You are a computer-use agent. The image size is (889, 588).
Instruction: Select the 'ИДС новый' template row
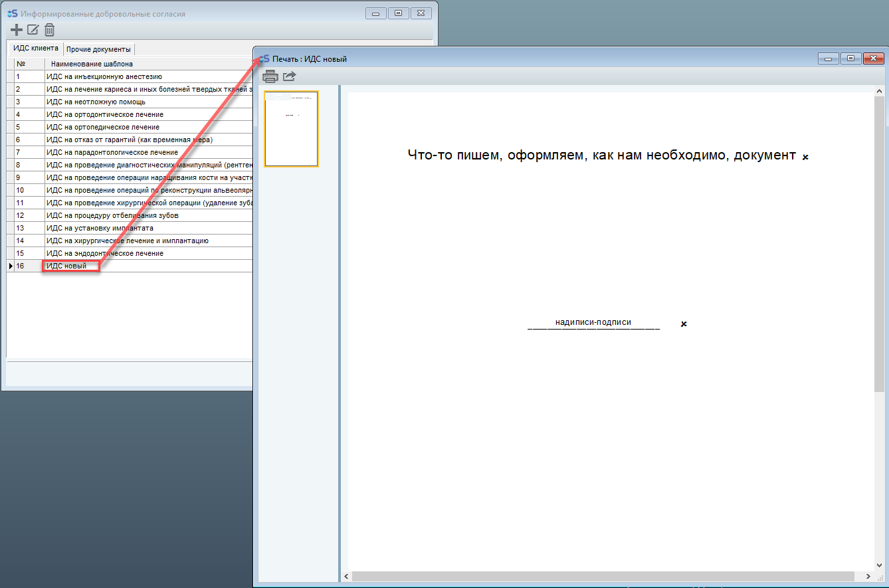click(x=66, y=266)
